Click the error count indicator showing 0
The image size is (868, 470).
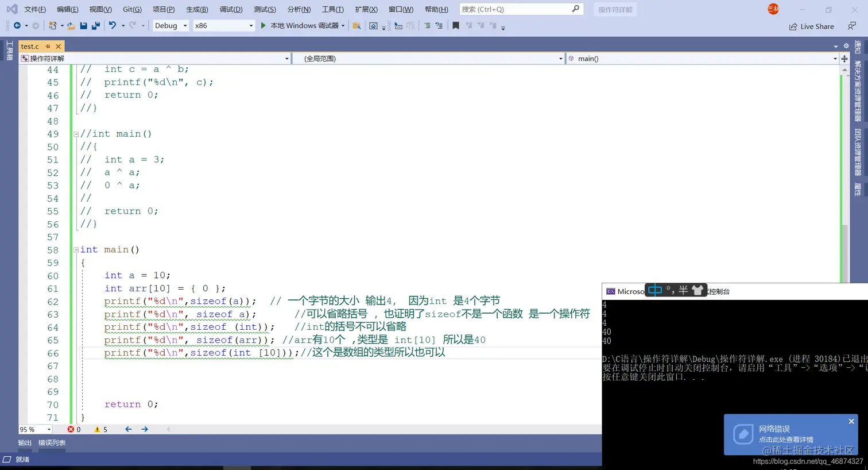coord(74,430)
